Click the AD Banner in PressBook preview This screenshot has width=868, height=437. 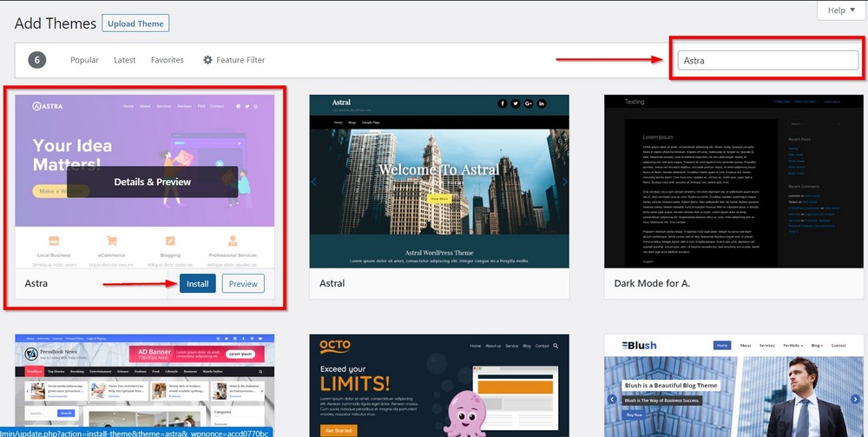point(196,354)
